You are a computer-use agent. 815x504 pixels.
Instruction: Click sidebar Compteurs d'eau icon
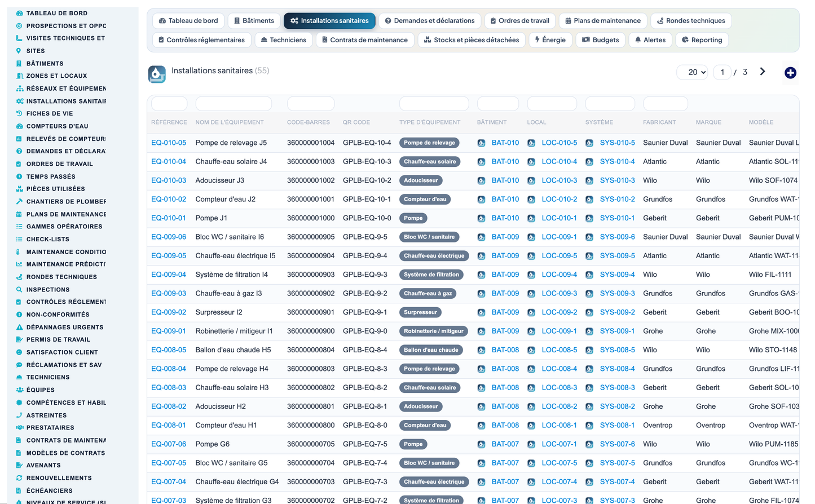[x=19, y=126]
